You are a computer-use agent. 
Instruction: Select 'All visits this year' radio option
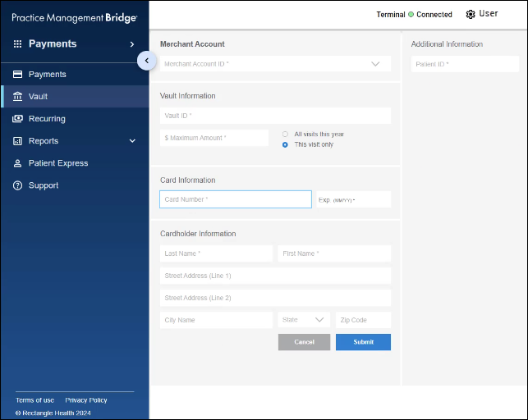[285, 134]
